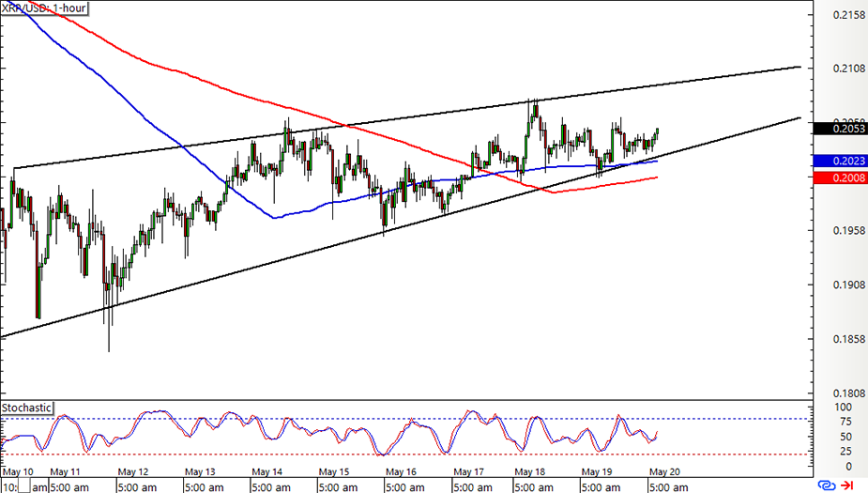Image resolution: width=868 pixels, height=493 pixels.
Task: Click the May 16 date label
Action: coord(401,472)
